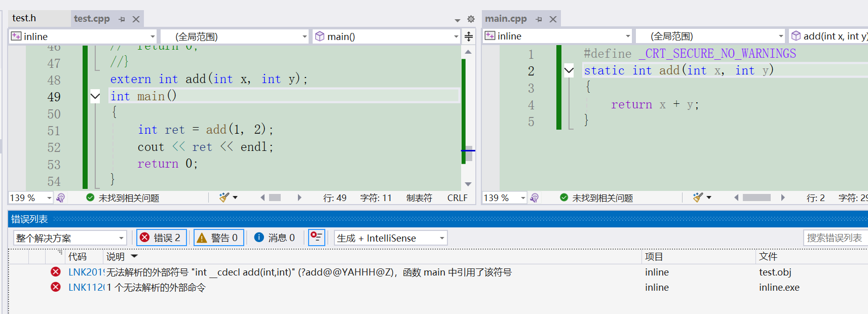Click the CRLF line ending indicator
Image resolution: width=868 pixels, height=314 pixels.
pyautogui.click(x=458, y=198)
